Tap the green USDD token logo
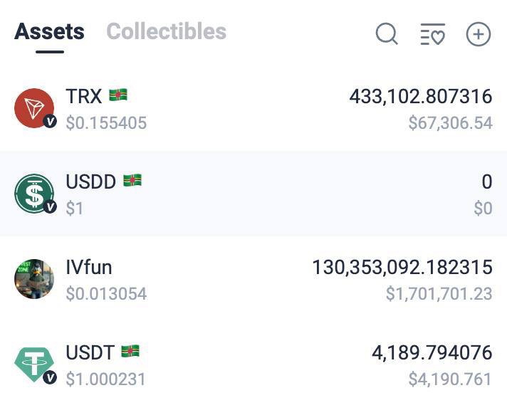507x420 pixels. [x=34, y=194]
